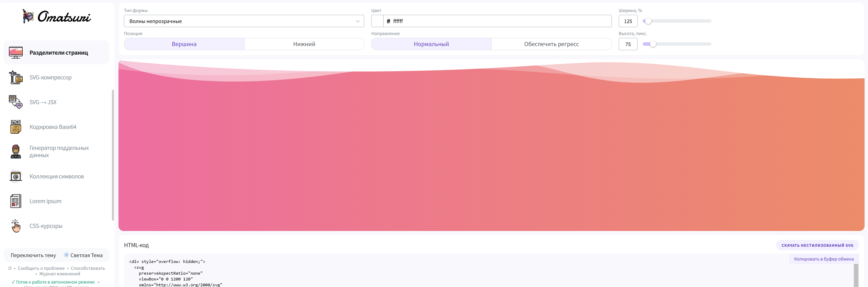868x287 pixels.
Task: Click the height slider handle
Action: coord(653,44)
